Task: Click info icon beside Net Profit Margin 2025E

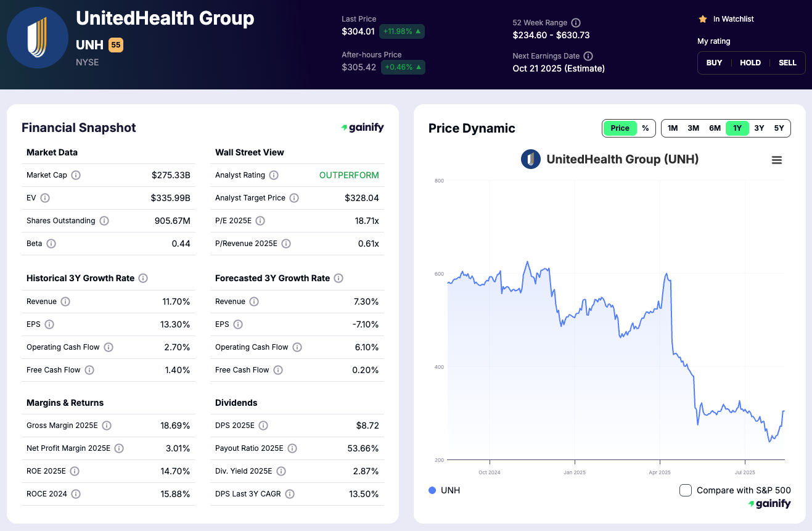Action: [x=119, y=448]
